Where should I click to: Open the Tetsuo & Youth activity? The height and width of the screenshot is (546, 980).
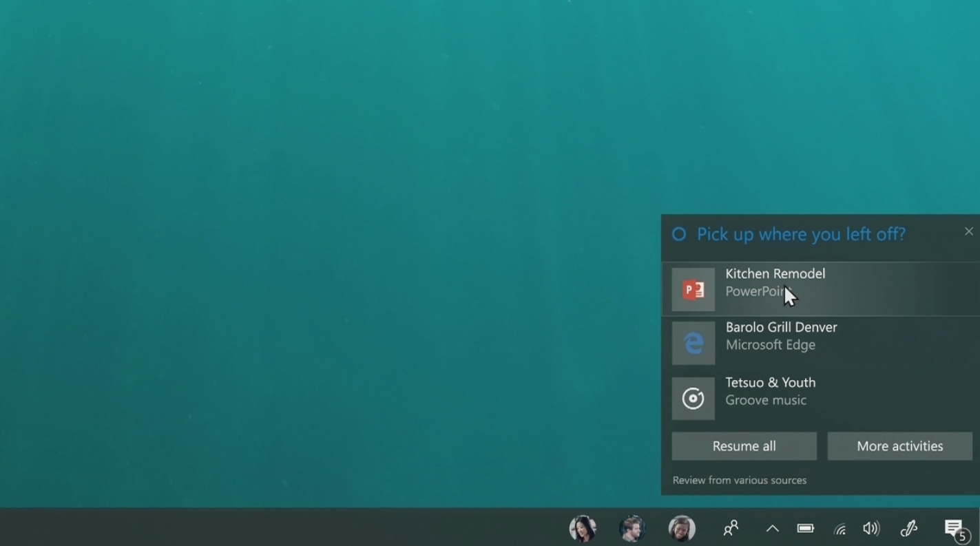point(820,397)
